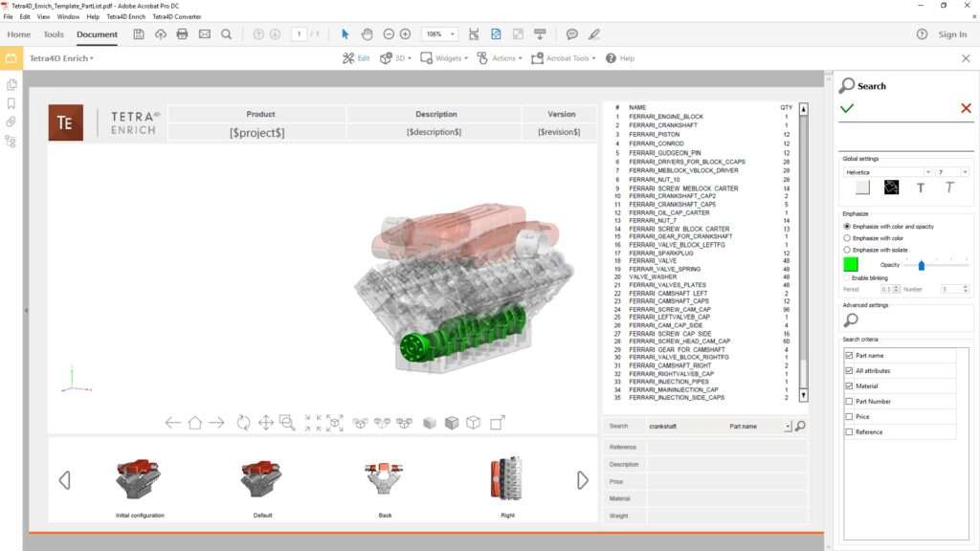Open the bookmarks sidebar icon
The width and height of the screenshot is (980, 551).
pyautogui.click(x=11, y=103)
